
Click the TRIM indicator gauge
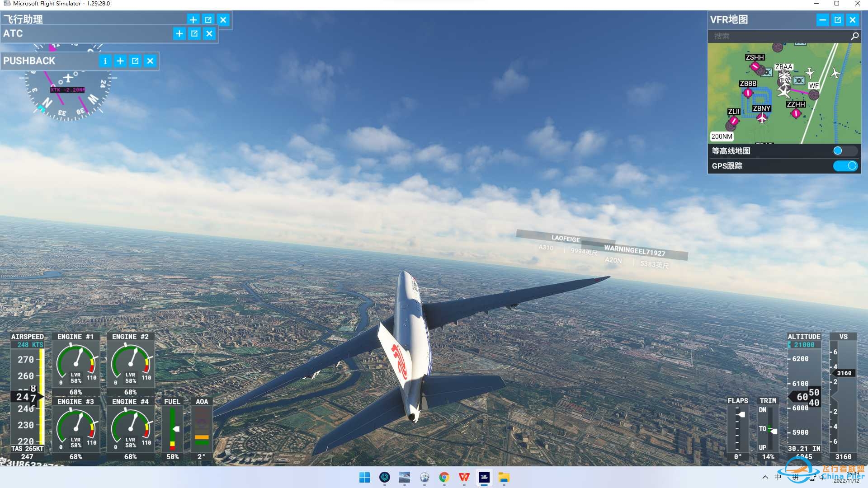(768, 429)
